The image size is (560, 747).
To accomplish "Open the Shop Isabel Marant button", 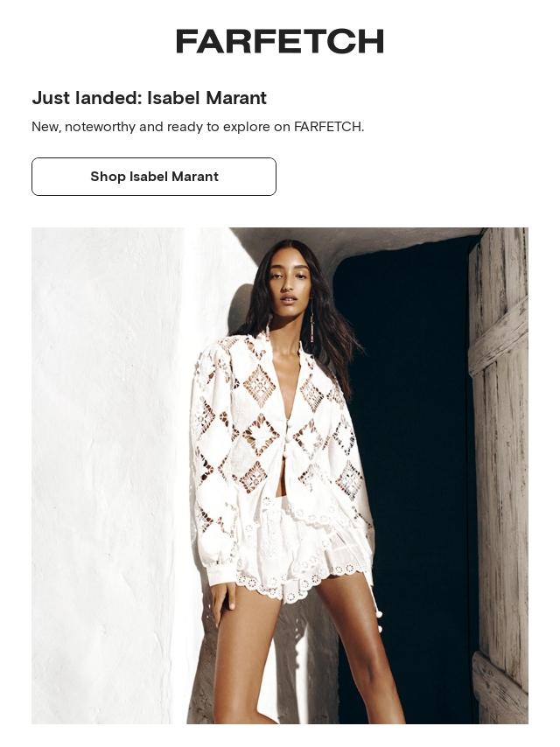I will (154, 177).
